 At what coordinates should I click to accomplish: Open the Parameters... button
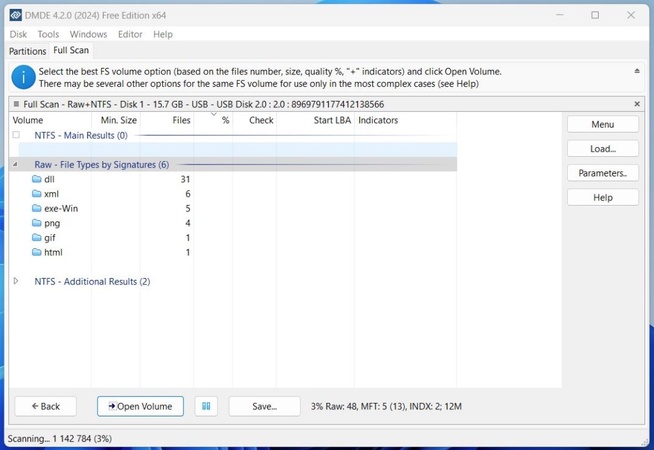603,173
